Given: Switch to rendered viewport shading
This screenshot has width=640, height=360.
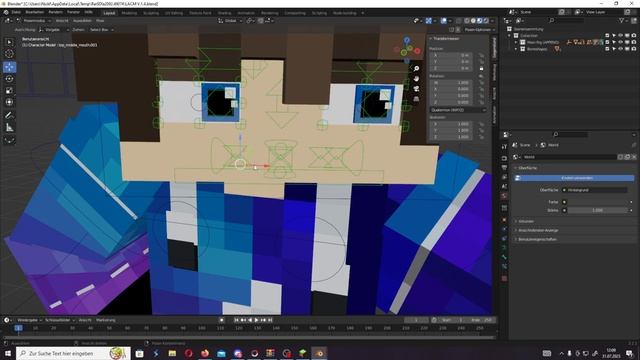Looking at the screenshot, I should (x=486, y=20).
